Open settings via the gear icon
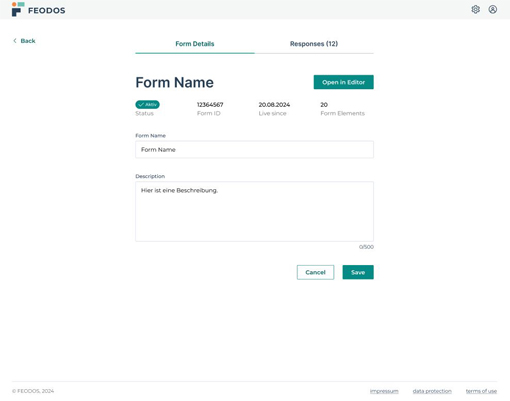The image size is (510, 401). [x=475, y=9]
